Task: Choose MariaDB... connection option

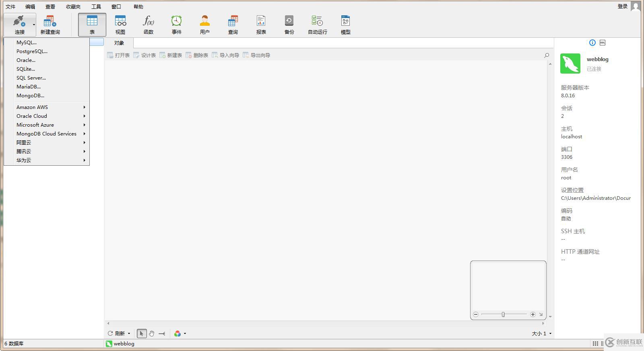Action: [47, 86]
